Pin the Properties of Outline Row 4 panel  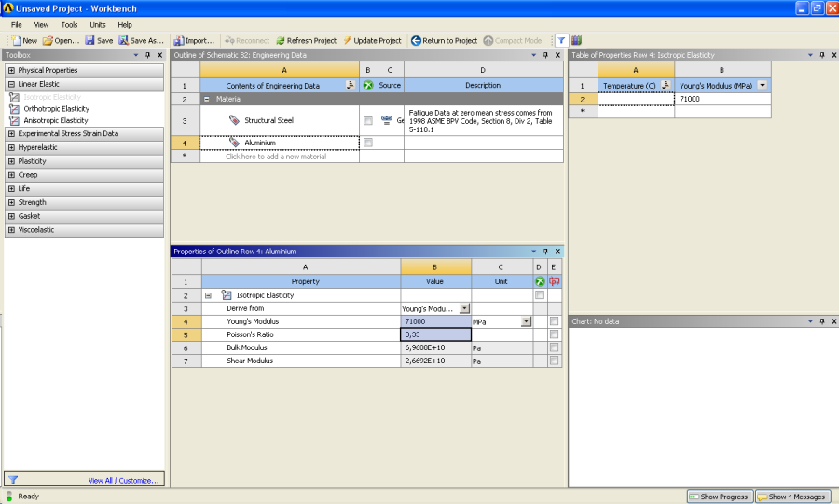(545, 252)
